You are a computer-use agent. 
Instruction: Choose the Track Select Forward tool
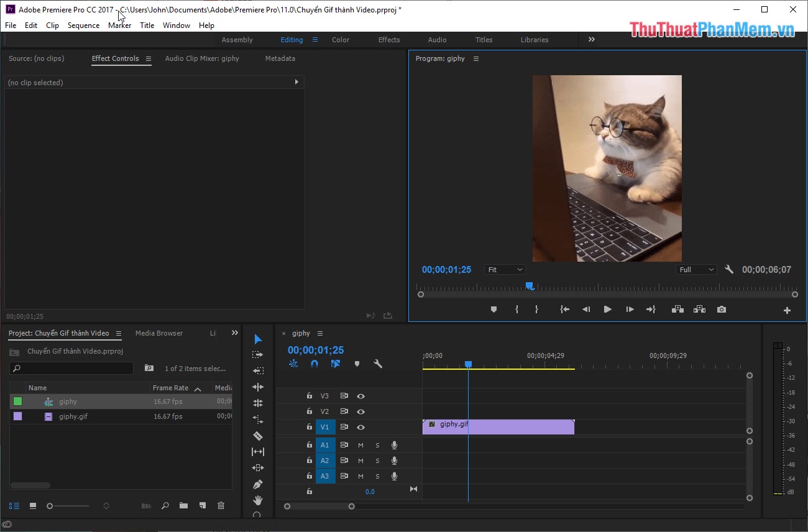click(257, 354)
